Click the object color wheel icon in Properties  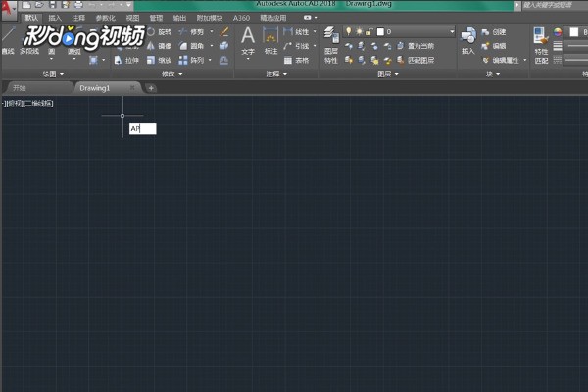[558, 32]
